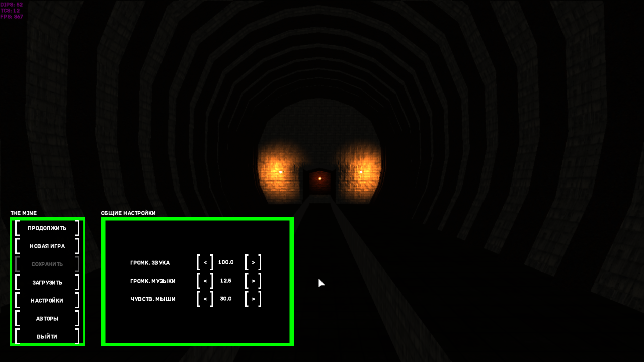Viewport: 644px width, 362px height.
Task: Open the Настройки settings menu
Action: pos(47,300)
